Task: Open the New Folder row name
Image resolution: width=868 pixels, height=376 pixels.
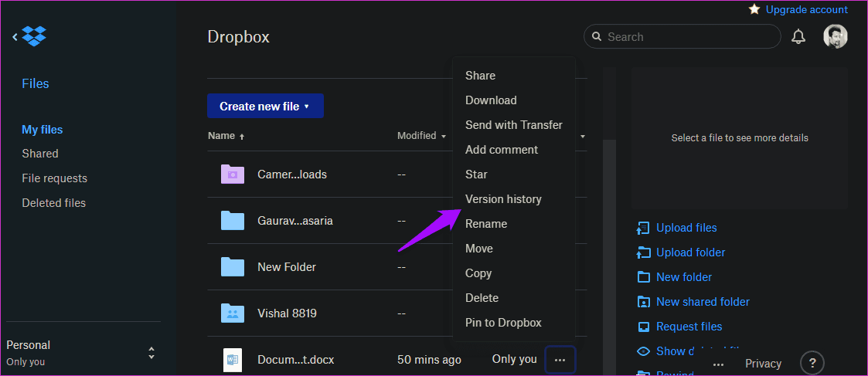Action: click(287, 267)
